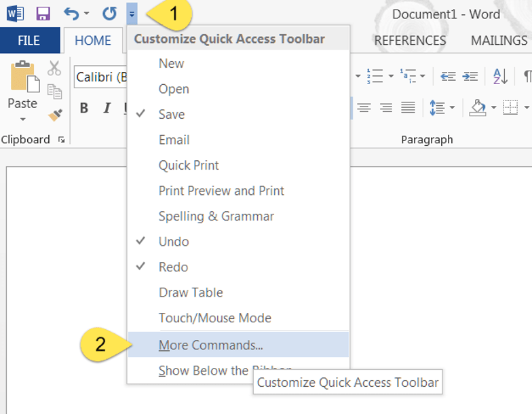This screenshot has height=414, width=532.
Task: Click the Save icon in the title bar
Action: (x=43, y=14)
